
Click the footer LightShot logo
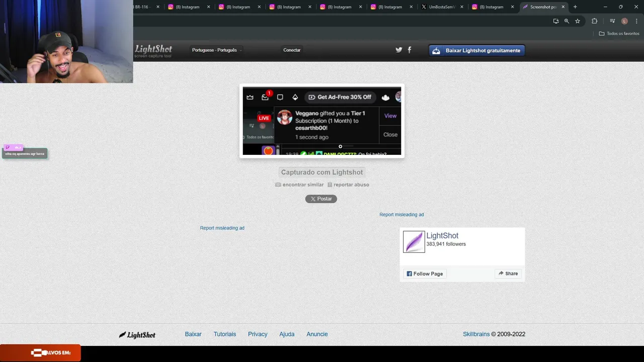[x=137, y=334]
